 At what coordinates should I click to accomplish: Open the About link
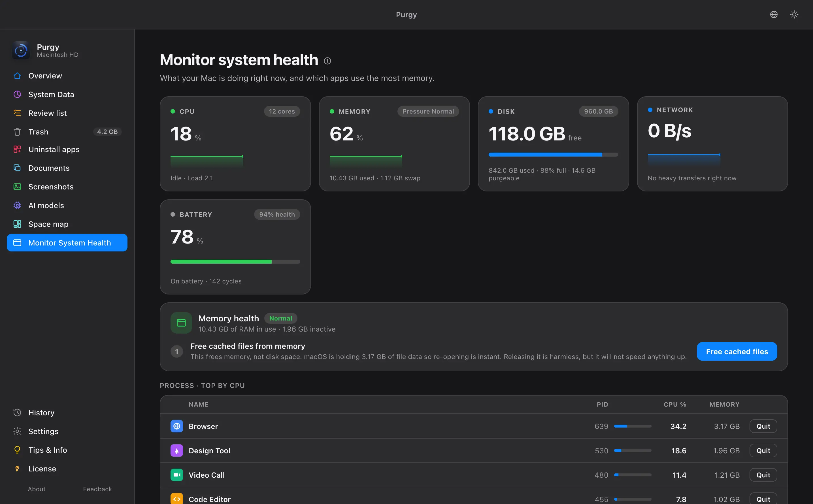[x=37, y=489]
